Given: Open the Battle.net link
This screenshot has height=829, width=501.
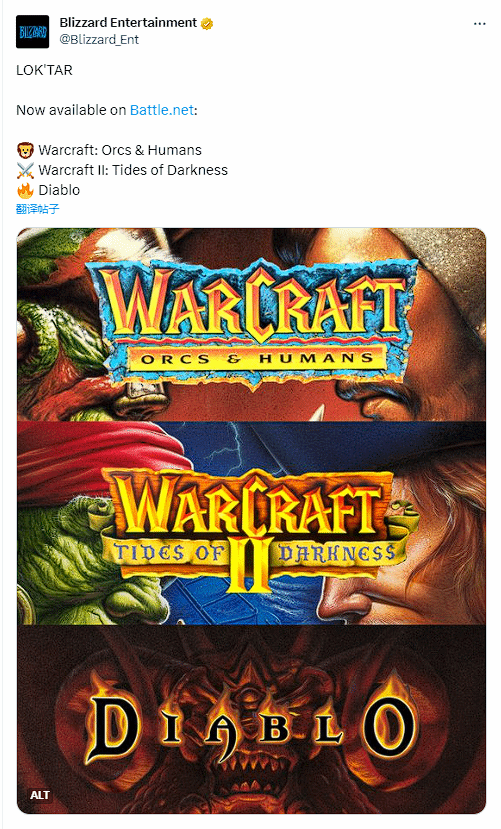Looking at the screenshot, I should (162, 110).
